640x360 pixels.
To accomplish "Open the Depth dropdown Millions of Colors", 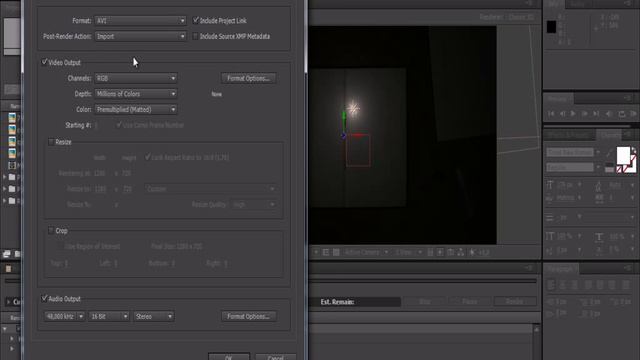I will point(136,94).
